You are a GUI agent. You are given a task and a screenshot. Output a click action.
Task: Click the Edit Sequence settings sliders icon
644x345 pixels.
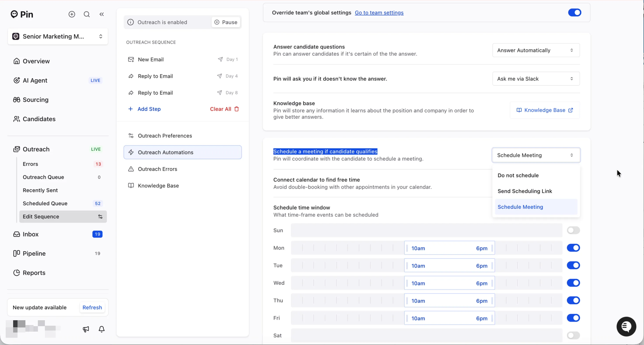(x=100, y=217)
